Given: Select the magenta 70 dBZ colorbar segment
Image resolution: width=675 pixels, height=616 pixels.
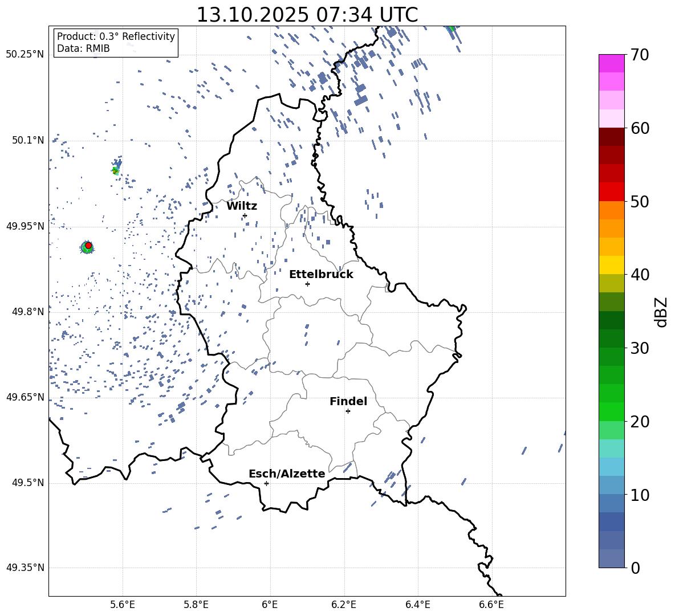Looking at the screenshot, I should pos(611,63).
